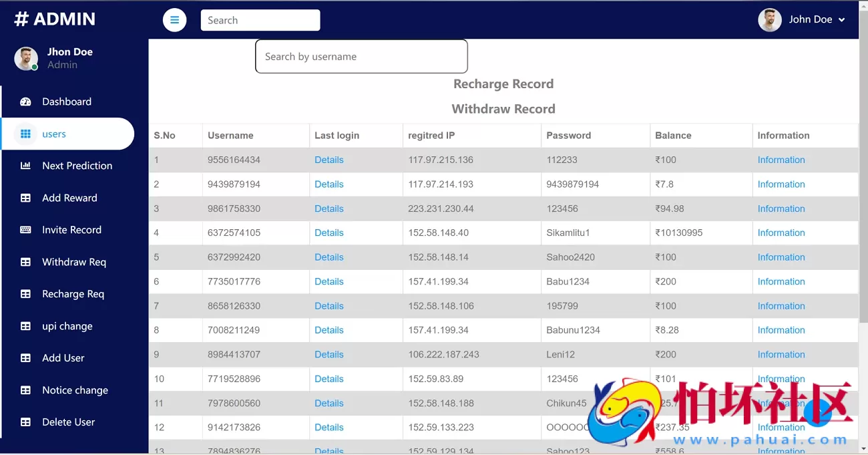Click the Recharge Record heading link
Screen dimensions: 868x455
point(503,84)
